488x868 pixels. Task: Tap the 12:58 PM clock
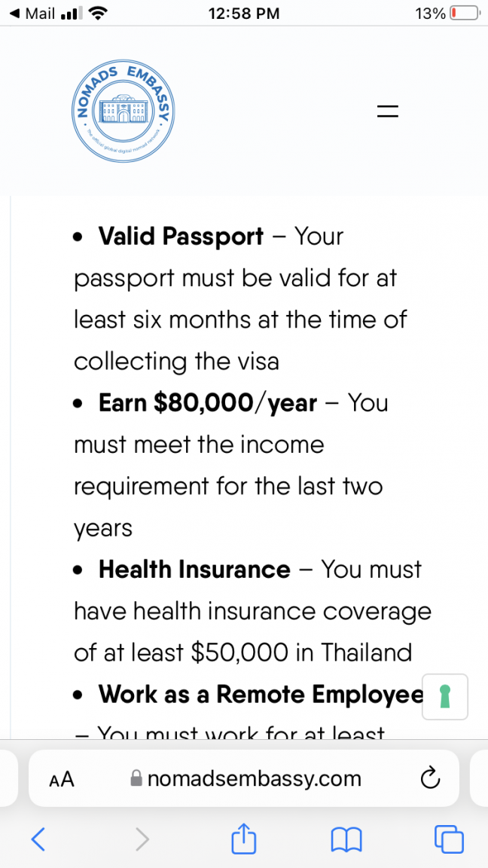(x=244, y=14)
